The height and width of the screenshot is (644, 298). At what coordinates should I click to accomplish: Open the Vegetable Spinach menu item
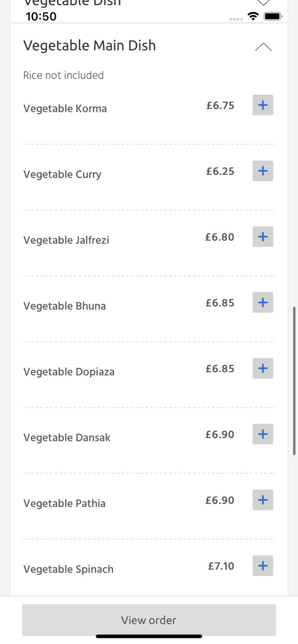point(68,569)
